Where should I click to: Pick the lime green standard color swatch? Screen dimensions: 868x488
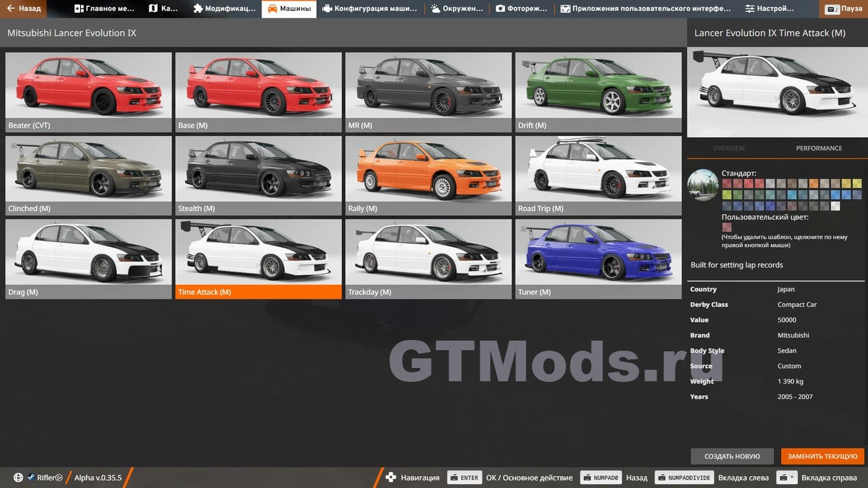point(727,195)
